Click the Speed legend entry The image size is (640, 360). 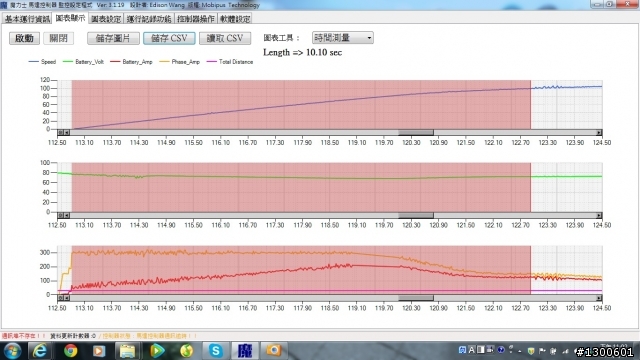pyautogui.click(x=42, y=62)
